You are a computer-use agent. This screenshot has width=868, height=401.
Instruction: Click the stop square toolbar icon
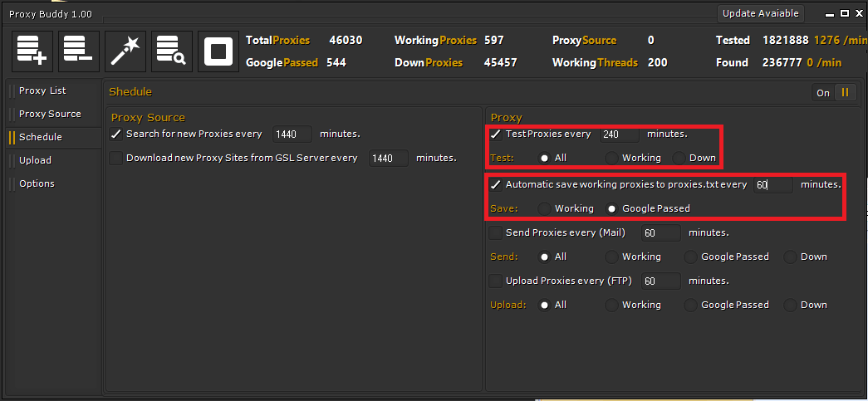(218, 51)
